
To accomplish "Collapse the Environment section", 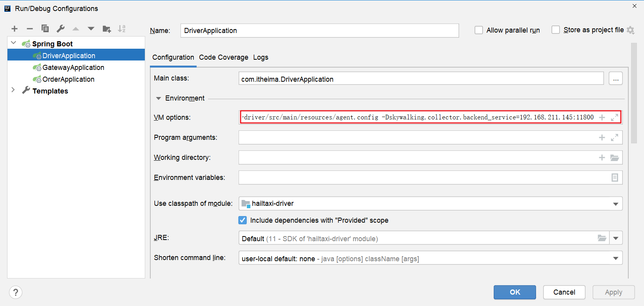I will coord(159,98).
